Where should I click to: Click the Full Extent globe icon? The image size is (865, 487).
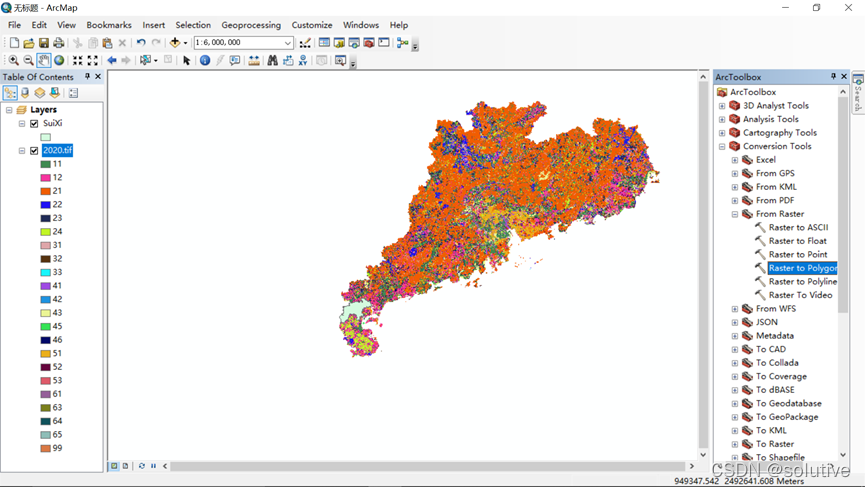coord(59,61)
